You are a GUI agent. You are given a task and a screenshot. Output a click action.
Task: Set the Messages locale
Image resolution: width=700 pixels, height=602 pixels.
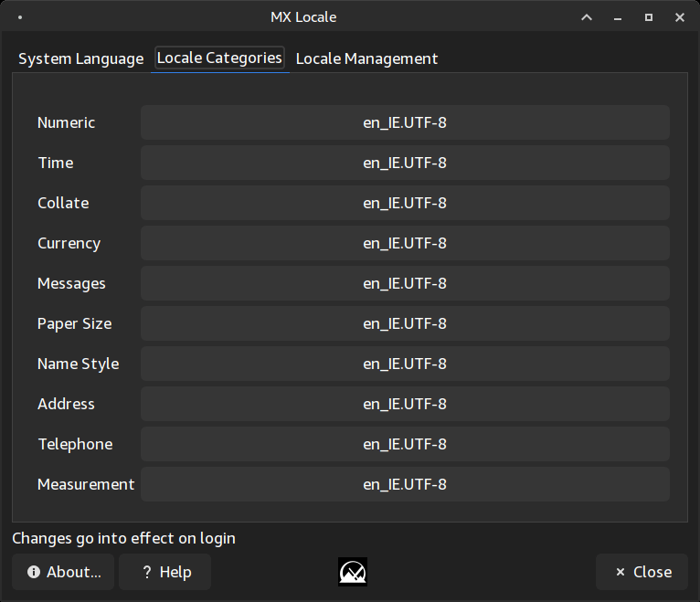405,283
